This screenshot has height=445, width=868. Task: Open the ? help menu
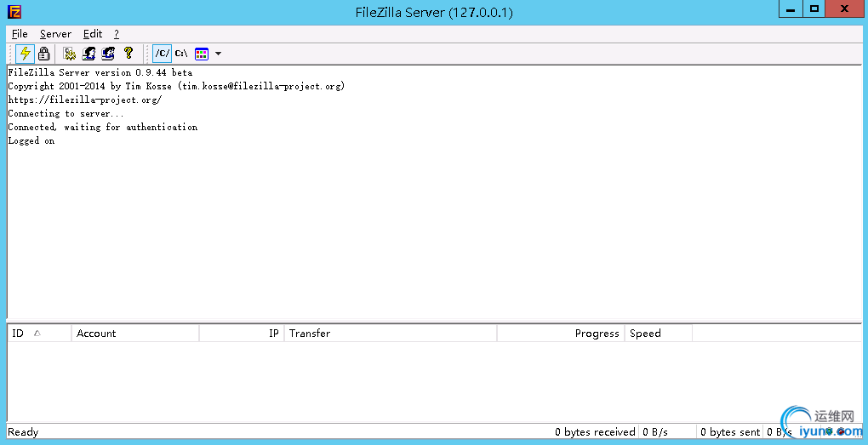[x=117, y=34]
